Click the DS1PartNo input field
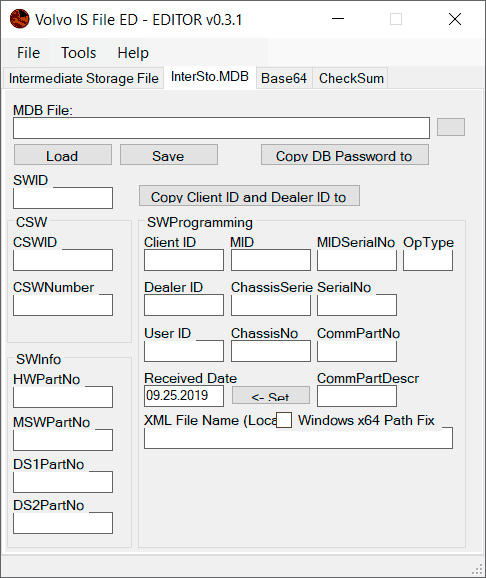Image resolution: width=486 pixels, height=578 pixels. point(63,482)
